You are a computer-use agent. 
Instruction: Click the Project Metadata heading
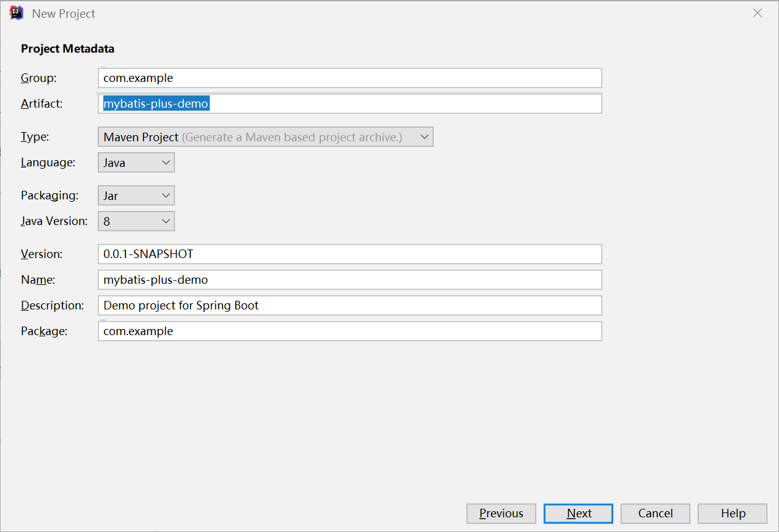coord(67,48)
